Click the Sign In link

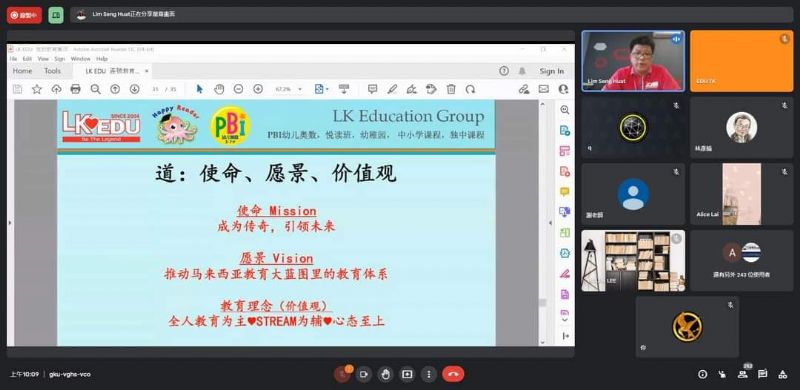pos(552,71)
